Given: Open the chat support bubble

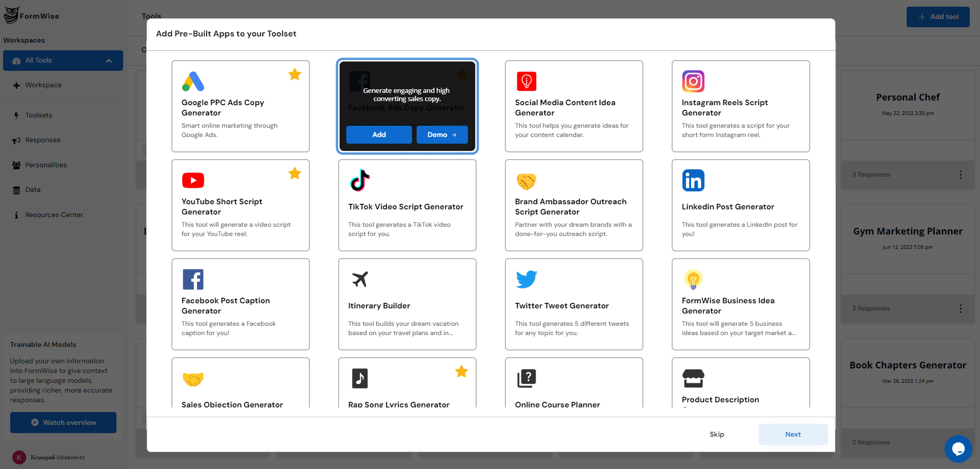Looking at the screenshot, I should (958, 449).
